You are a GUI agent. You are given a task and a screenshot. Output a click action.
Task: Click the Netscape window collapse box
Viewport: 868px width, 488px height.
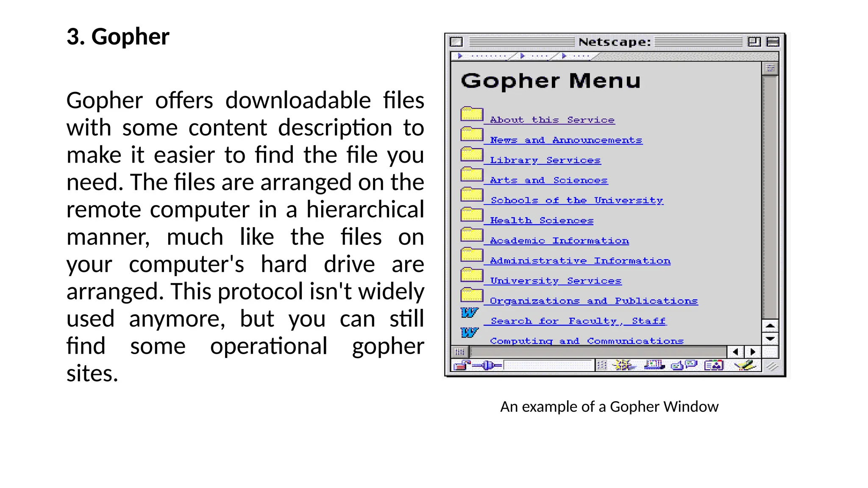(773, 42)
